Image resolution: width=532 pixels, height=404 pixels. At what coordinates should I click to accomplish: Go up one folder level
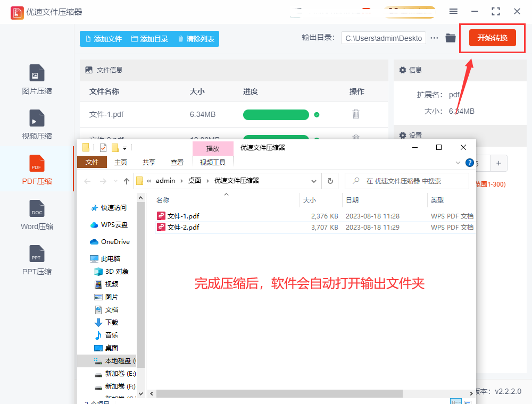click(126, 181)
